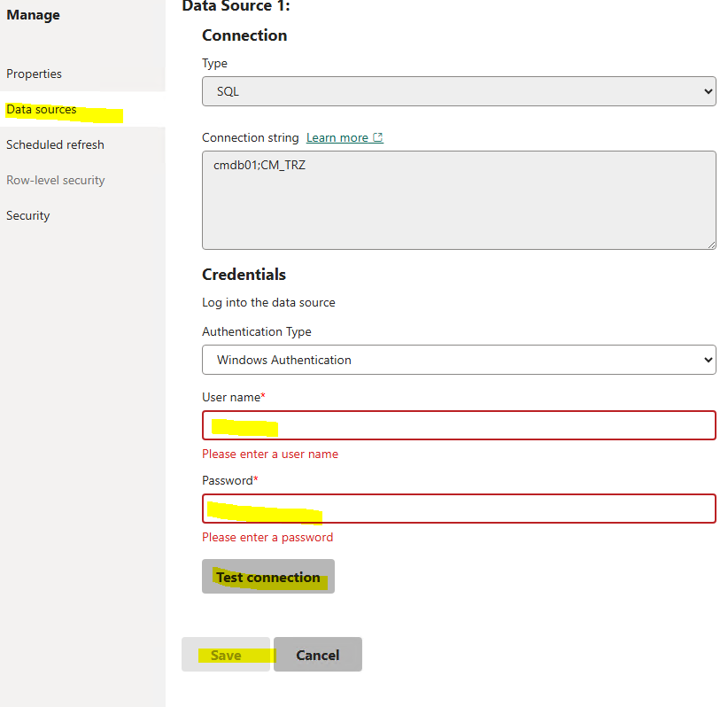
Task: Click the 'Please enter a user name' error text
Action: click(x=270, y=454)
